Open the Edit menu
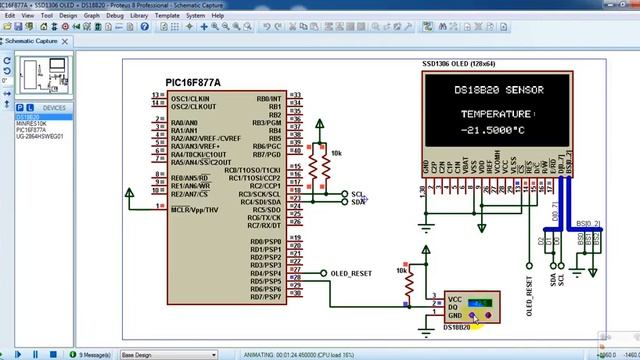Screen dimensions: 640x360 [9, 16]
